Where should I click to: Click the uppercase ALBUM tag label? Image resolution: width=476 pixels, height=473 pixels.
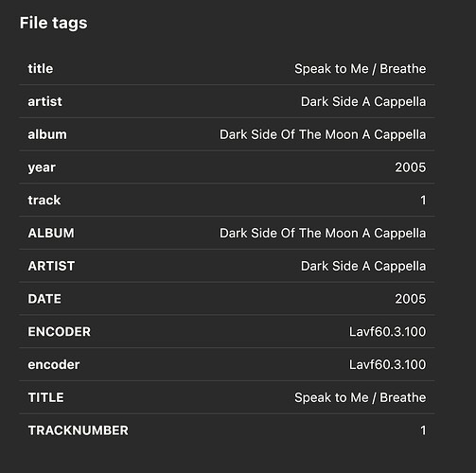pos(51,233)
